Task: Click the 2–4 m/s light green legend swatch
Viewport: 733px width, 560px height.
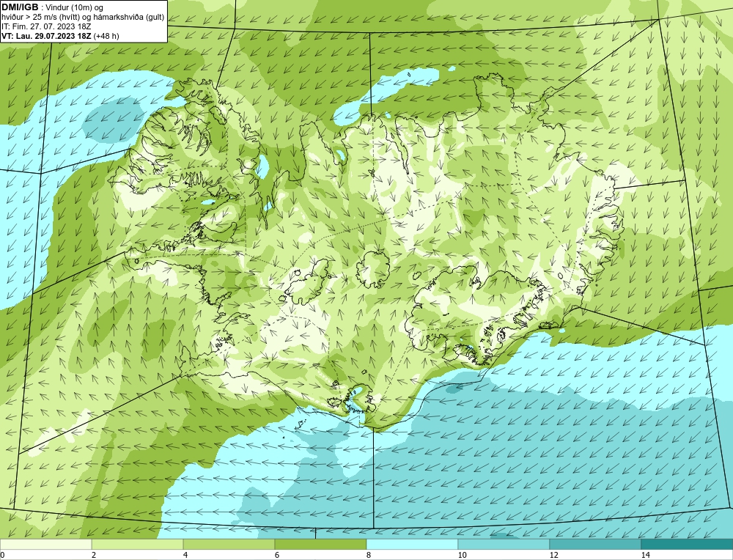Action: pyautogui.click(x=138, y=544)
